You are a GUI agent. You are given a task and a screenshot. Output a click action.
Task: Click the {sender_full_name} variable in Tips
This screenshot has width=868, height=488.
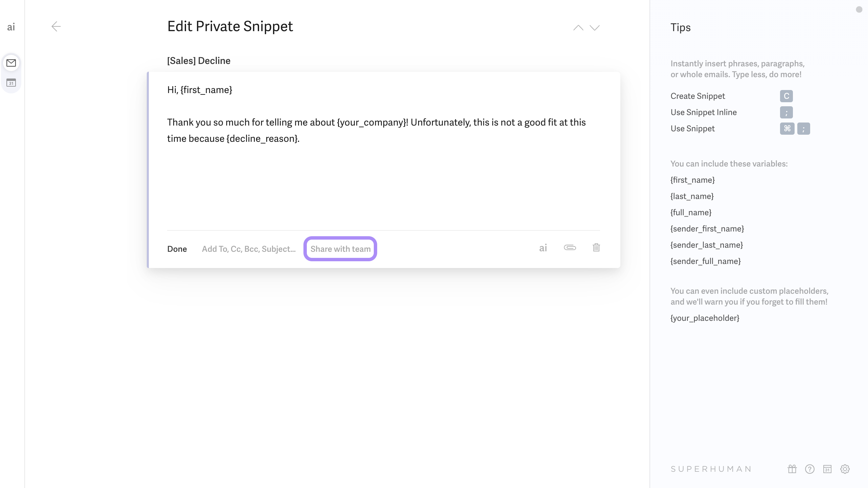pos(705,261)
